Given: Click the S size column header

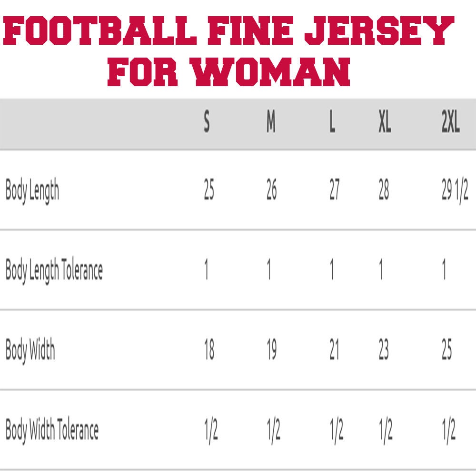Looking at the screenshot, I should (207, 121).
